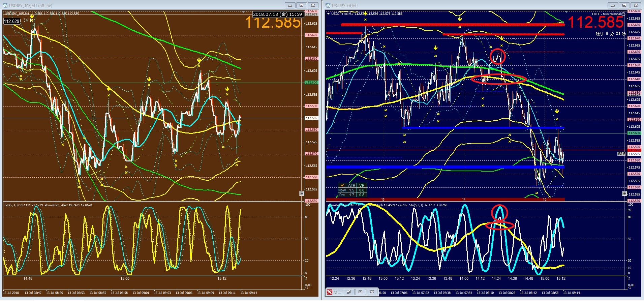The width and height of the screenshot is (644, 301).
Task: Click the ATR Now value 1.5
Action: pyautogui.click(x=351, y=190)
